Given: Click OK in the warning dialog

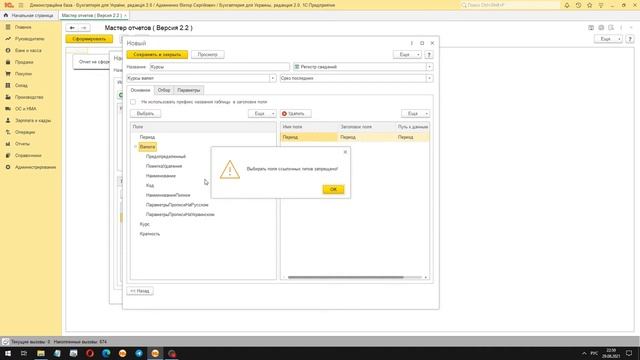Looking at the screenshot, I should [333, 189].
